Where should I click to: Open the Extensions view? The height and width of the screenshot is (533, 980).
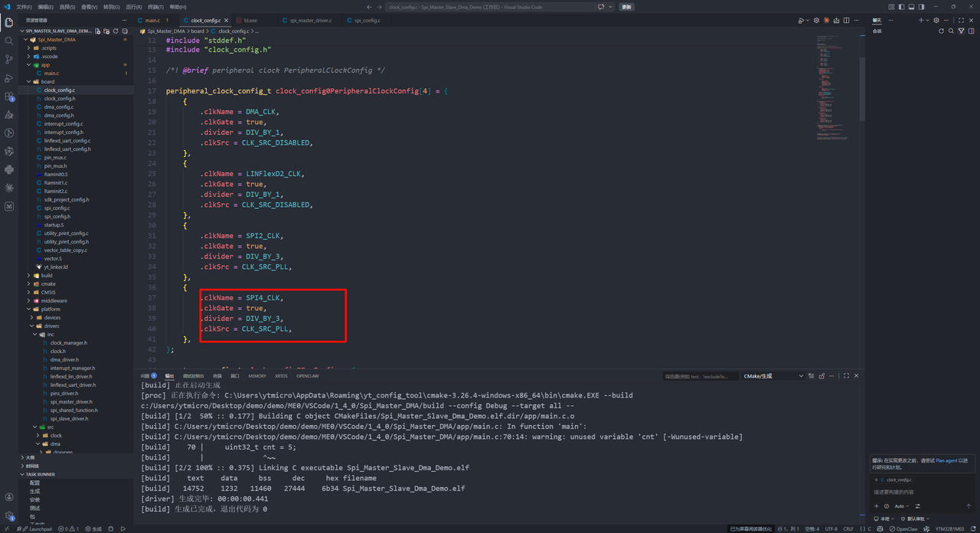9,96
